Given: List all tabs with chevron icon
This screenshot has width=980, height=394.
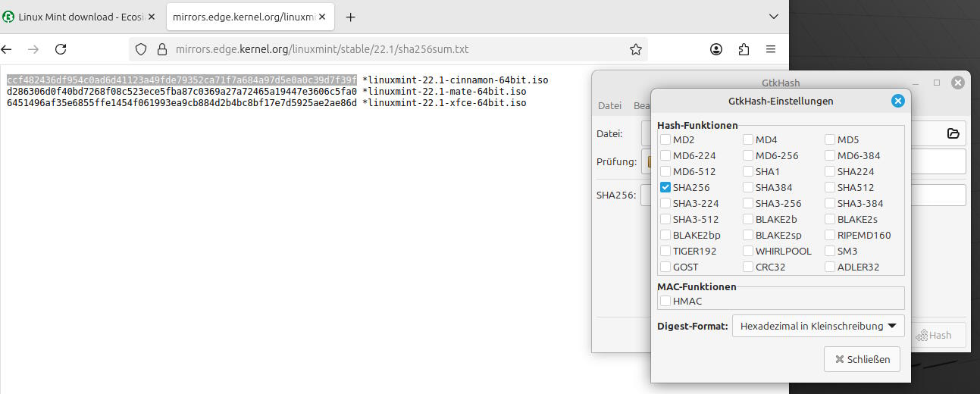Looking at the screenshot, I should 774,17.
